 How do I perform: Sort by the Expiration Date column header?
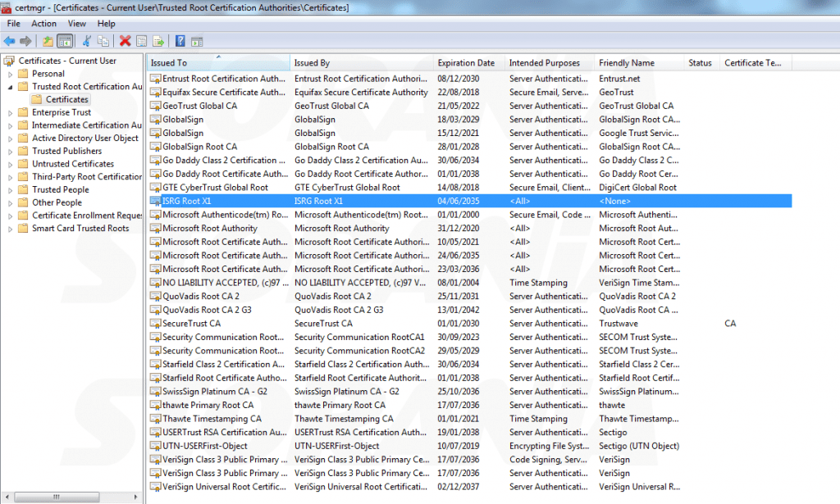click(x=468, y=62)
